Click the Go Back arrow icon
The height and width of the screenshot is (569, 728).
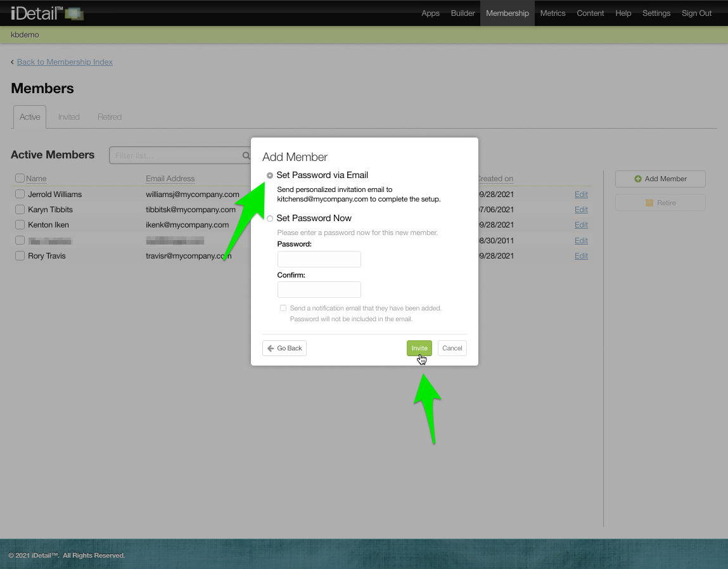point(270,348)
